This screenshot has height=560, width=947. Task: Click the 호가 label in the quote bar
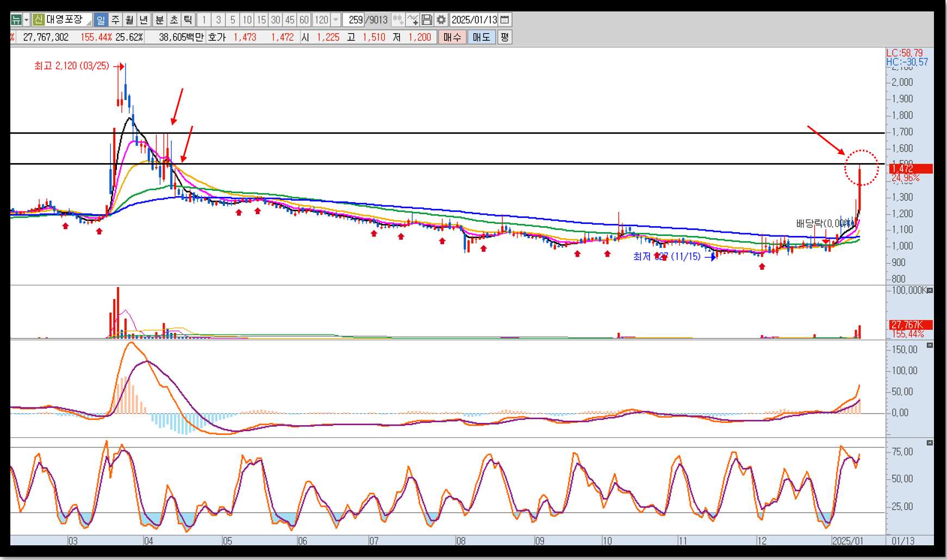coord(216,37)
